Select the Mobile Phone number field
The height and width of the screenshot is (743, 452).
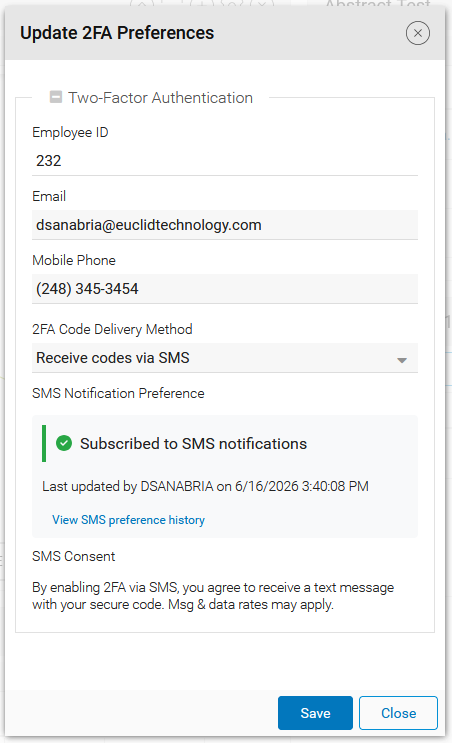click(x=225, y=289)
